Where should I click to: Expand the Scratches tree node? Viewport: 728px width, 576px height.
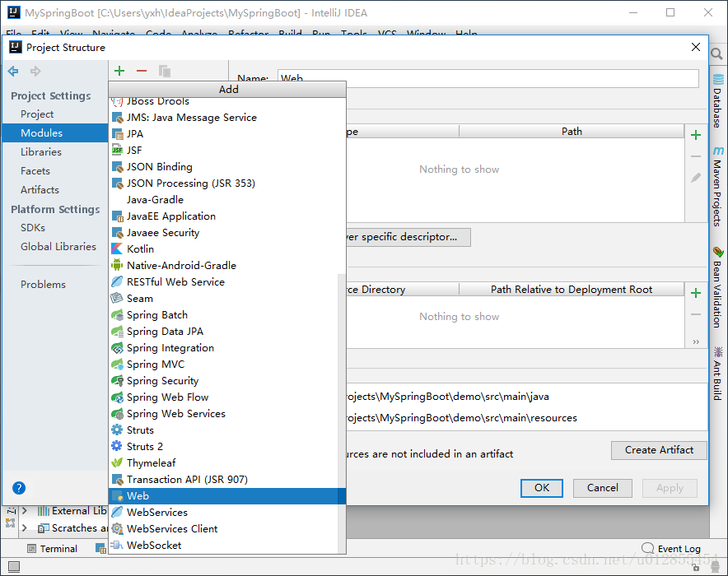click(25, 527)
